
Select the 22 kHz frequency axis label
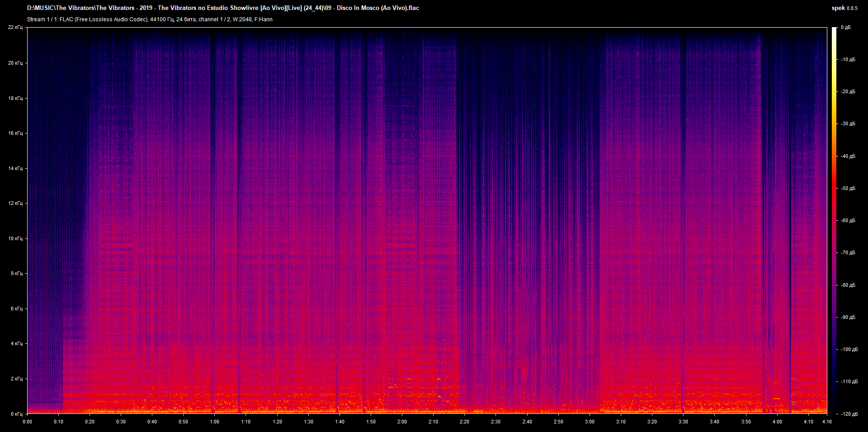tap(16, 27)
